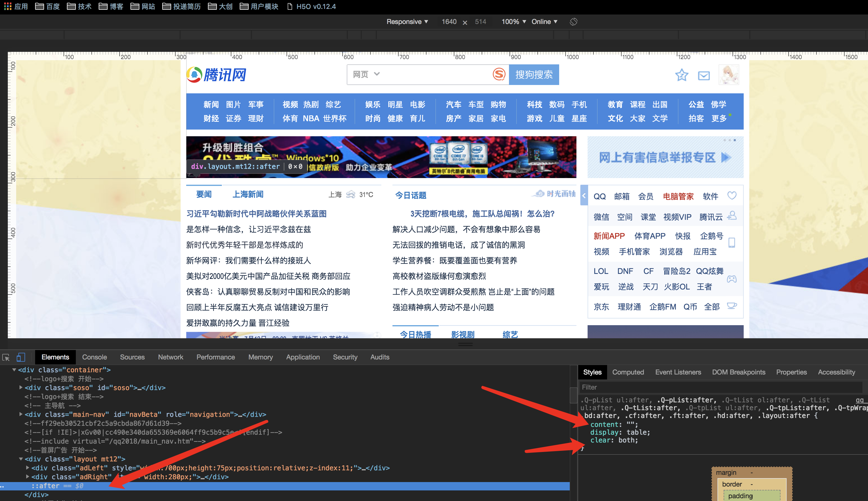Click the rotate viewport icon
The height and width of the screenshot is (501, 868).
[x=573, y=22]
